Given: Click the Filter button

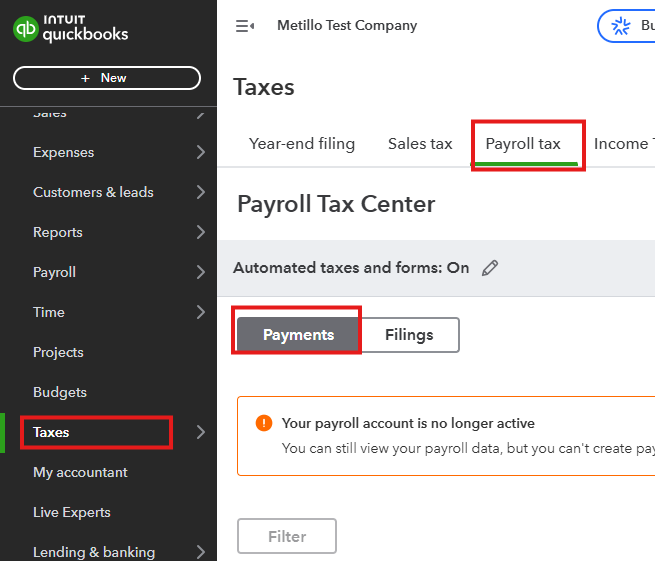Looking at the screenshot, I should (x=287, y=536).
